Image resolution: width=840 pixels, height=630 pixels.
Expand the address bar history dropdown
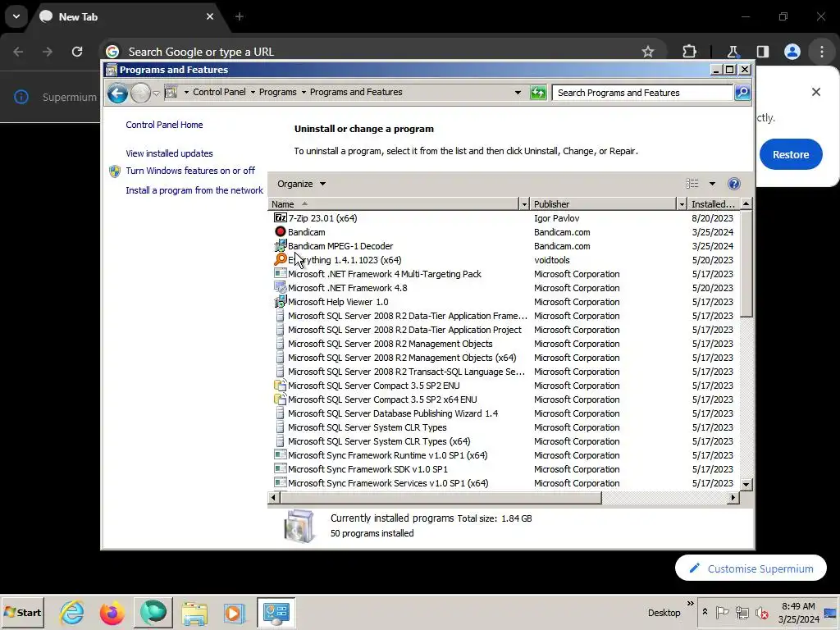pyautogui.click(x=518, y=93)
